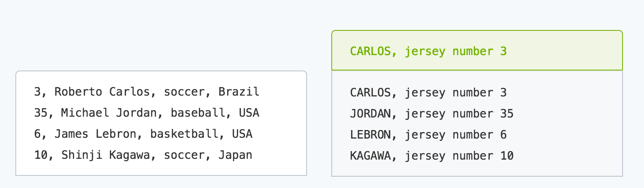The image size is (644, 188).
Task: Select the line '6, James Lebron, basketball, USA'
Action: click(143, 134)
